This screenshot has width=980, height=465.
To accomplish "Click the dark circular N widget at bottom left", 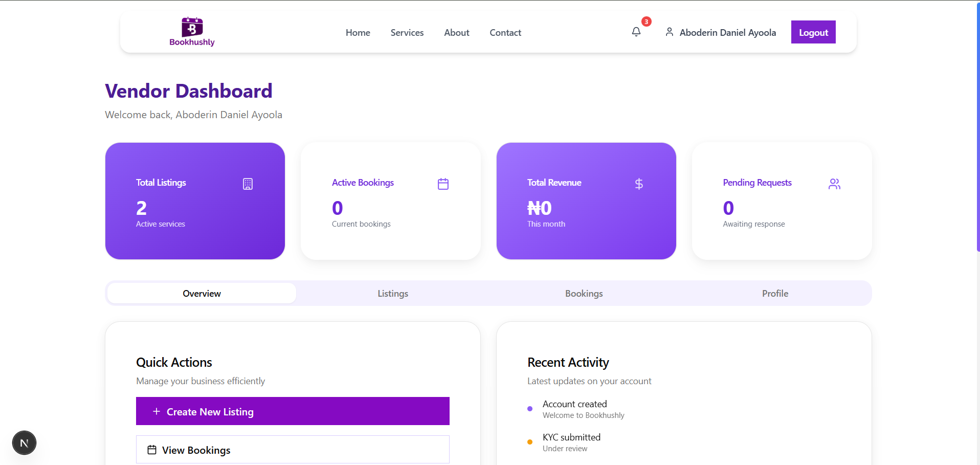I will [x=24, y=442].
